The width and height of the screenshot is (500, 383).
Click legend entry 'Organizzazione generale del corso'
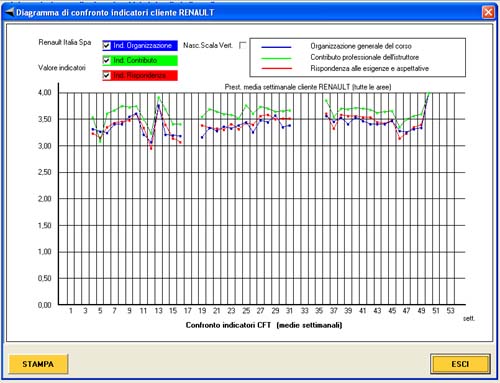tap(361, 46)
